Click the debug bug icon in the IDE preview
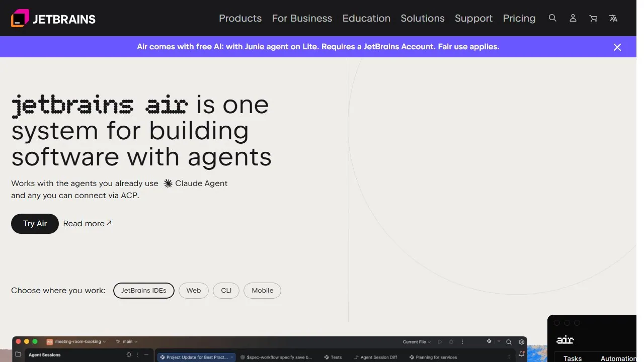The width and height of the screenshot is (644, 362). [451, 342]
